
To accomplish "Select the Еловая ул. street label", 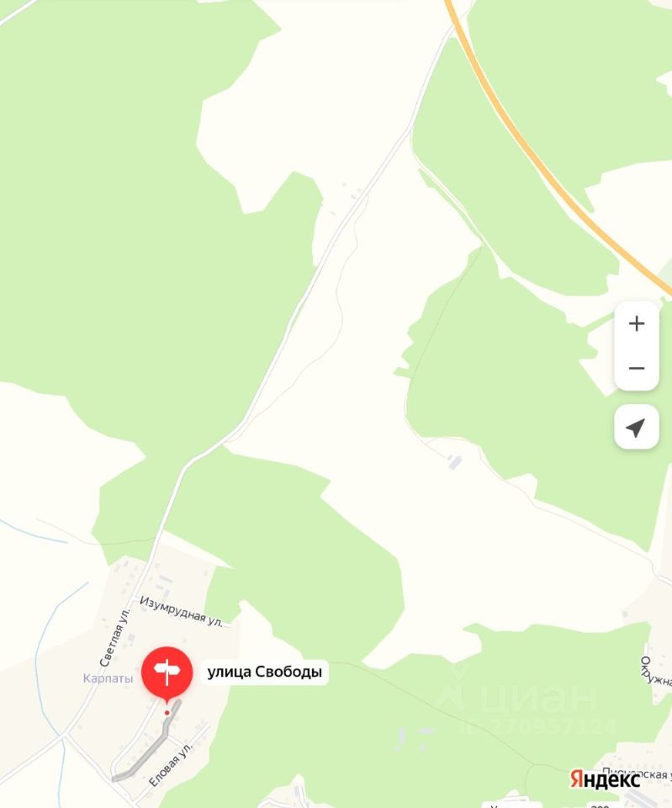I will [x=171, y=763].
